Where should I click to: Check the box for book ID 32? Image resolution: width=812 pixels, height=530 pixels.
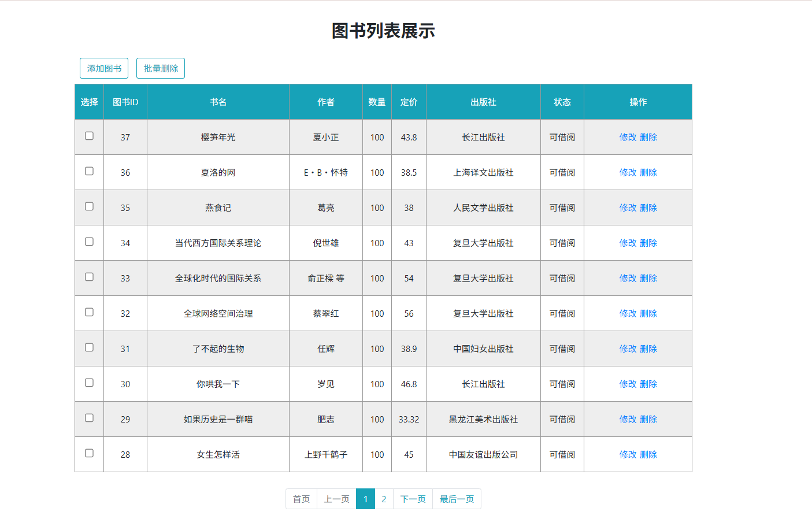89,312
